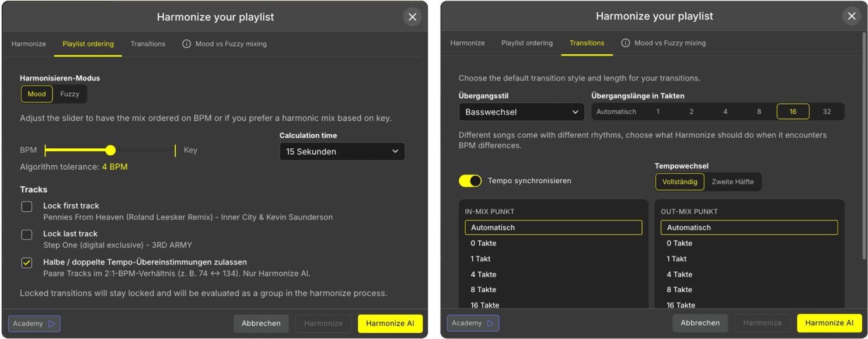
Task: Select 8 Takte in OUT-MIX PUNKT list
Action: (x=750, y=290)
